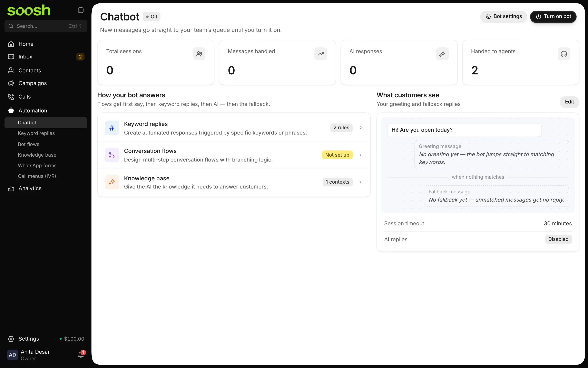
Task: Focus the Search field
Action: pos(46,26)
